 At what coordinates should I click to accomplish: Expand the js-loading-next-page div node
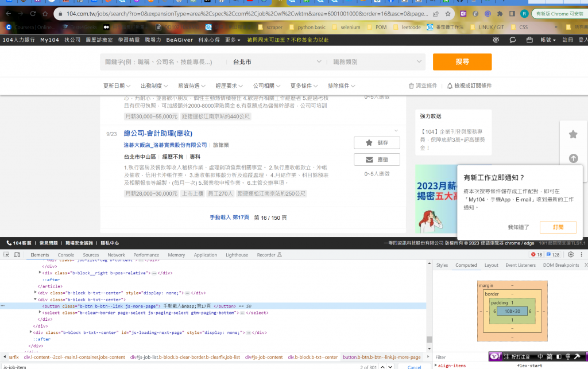tap(31, 332)
